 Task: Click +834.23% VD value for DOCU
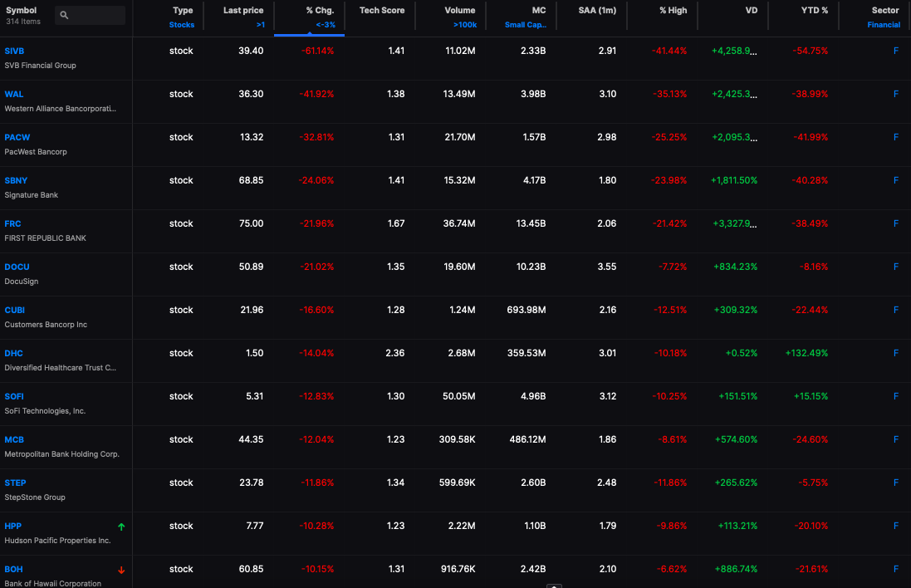coord(736,267)
